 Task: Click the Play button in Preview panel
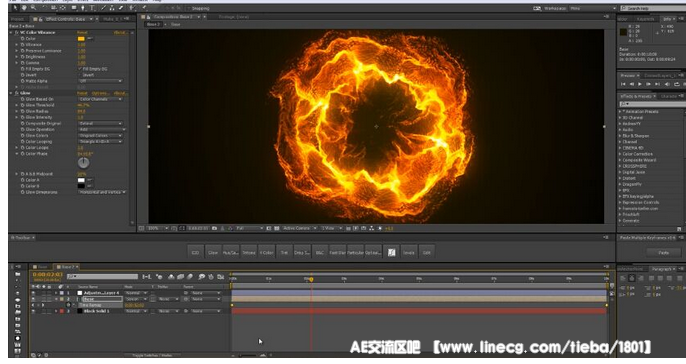coord(640,84)
